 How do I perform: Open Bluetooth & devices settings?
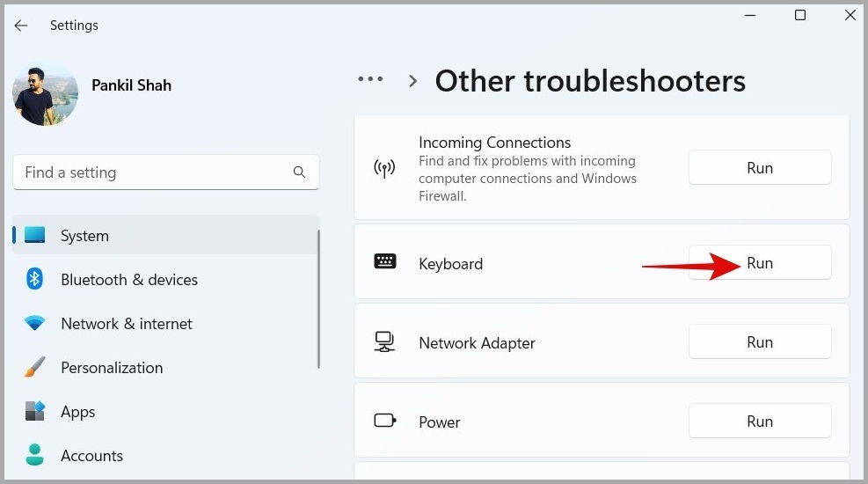[x=129, y=280]
